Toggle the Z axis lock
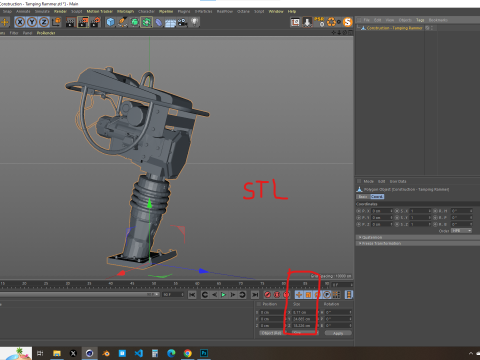Screen dimensions: 480x360 pyautogui.click(x=44, y=22)
